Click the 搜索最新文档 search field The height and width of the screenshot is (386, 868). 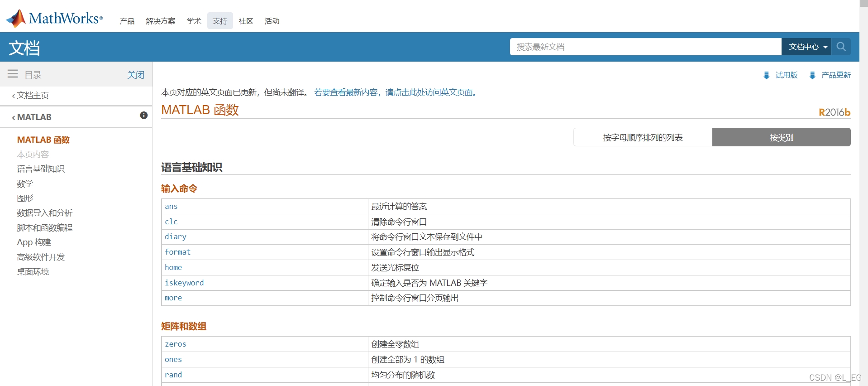pos(646,47)
